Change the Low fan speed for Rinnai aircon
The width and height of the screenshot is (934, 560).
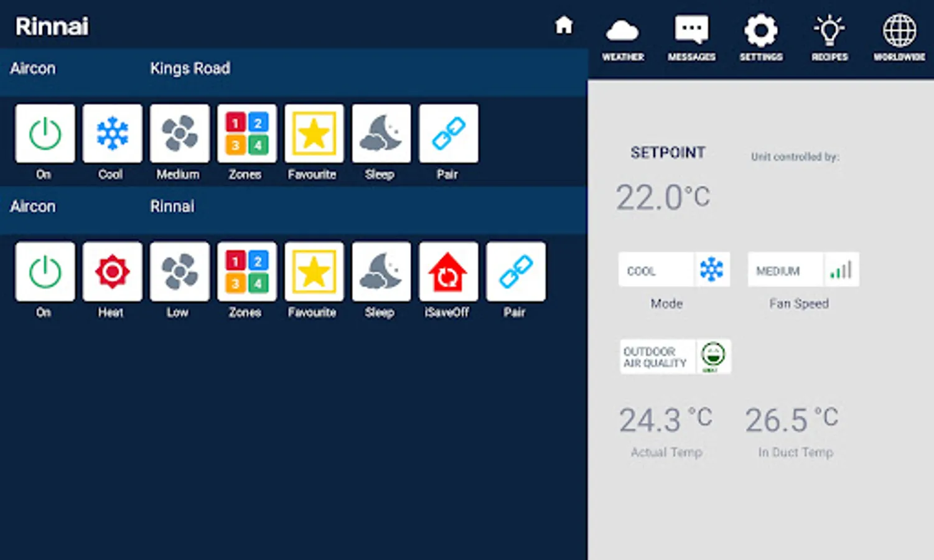180,272
